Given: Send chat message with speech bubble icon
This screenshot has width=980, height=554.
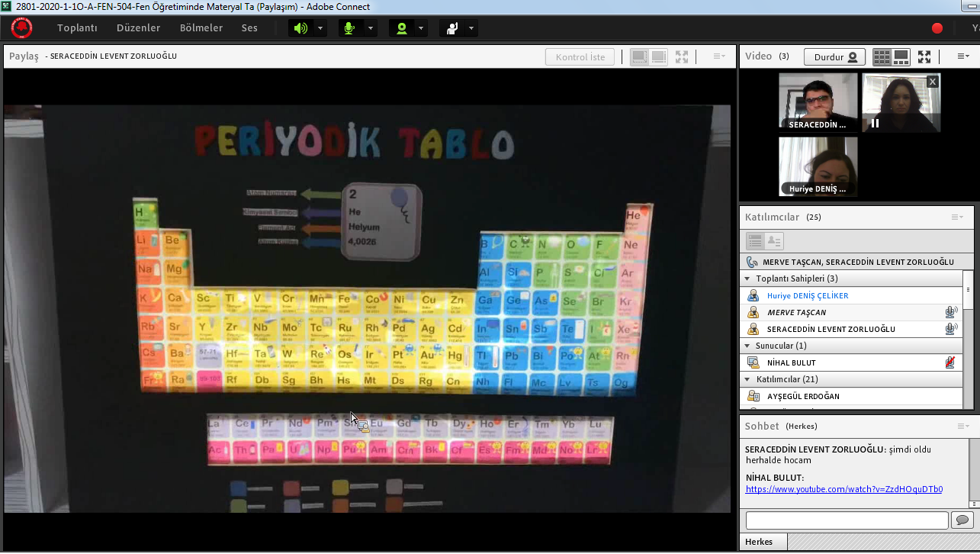Looking at the screenshot, I should [x=962, y=520].
